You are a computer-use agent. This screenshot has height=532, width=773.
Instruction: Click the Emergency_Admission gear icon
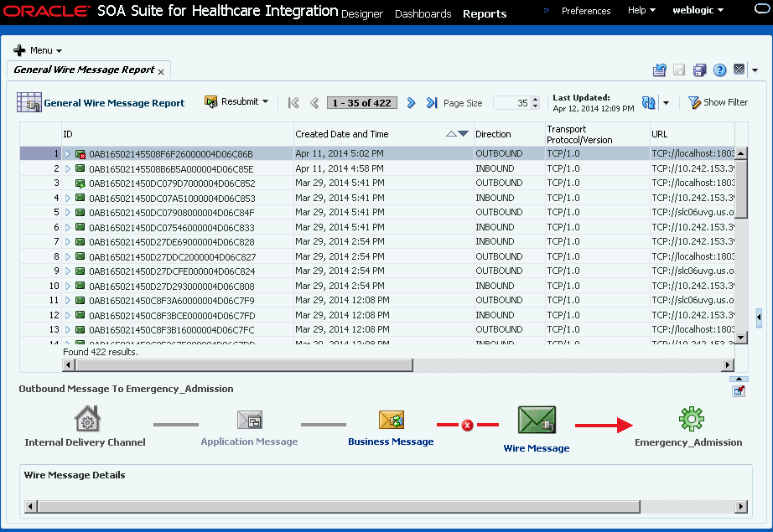pyautogui.click(x=691, y=419)
